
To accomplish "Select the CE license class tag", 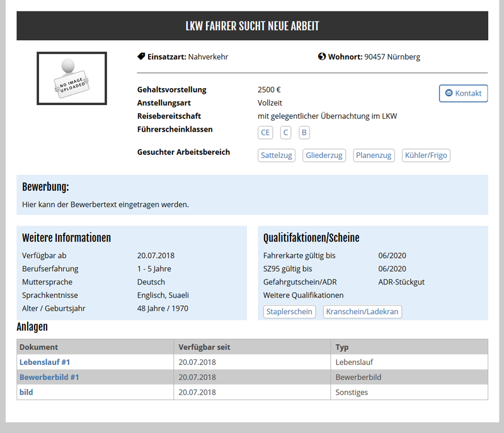I will (x=266, y=133).
